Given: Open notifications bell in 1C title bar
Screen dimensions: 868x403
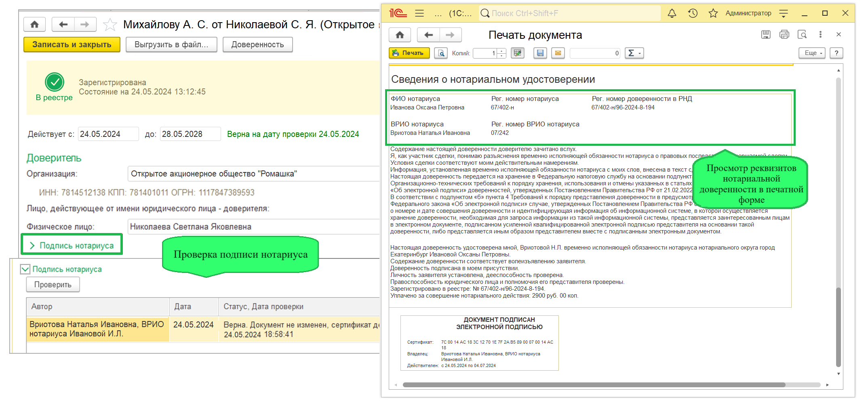Looking at the screenshot, I should click(x=672, y=13).
